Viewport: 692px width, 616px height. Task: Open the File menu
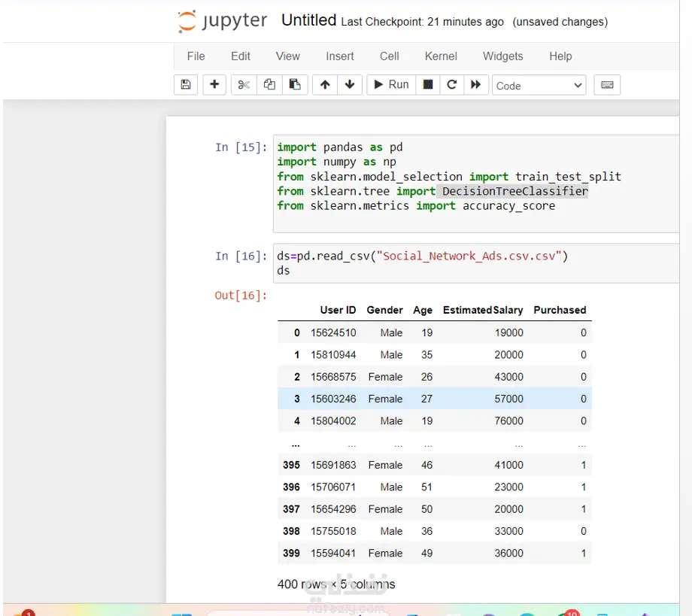click(x=196, y=56)
